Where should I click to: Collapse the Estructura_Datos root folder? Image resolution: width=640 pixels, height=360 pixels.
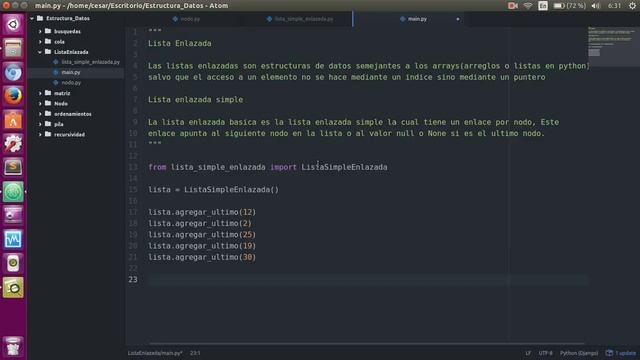(32, 18)
